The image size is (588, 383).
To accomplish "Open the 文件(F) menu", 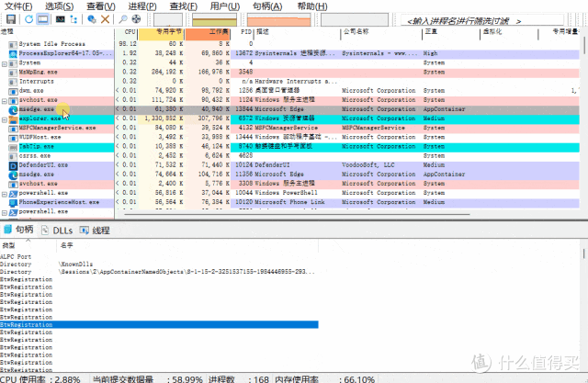I will coord(18,6).
